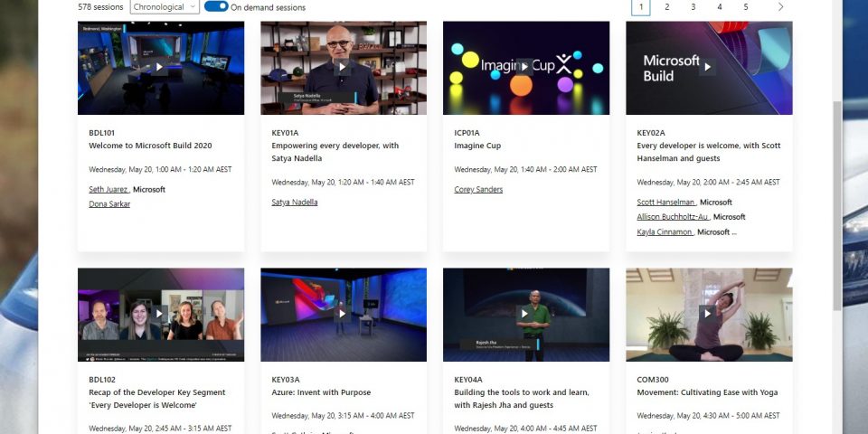Open session title Welcome to Microsoft Build 2020
Image resolution: width=868 pixels, height=434 pixels.
click(x=151, y=146)
